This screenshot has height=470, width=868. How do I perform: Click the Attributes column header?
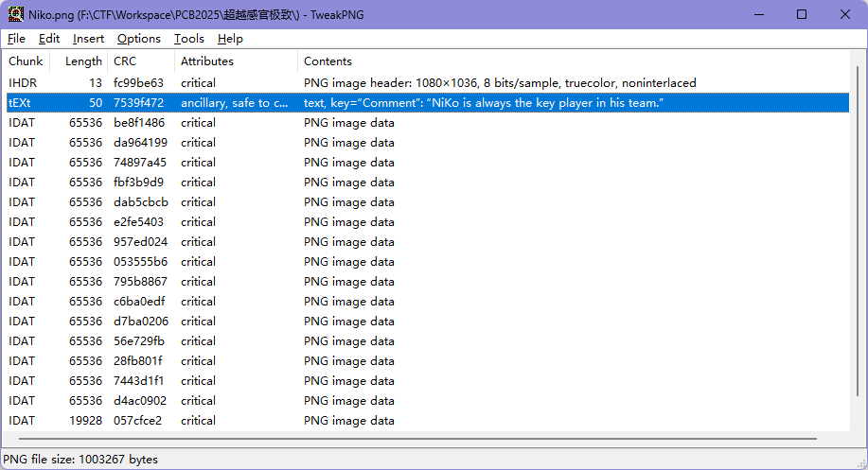pyautogui.click(x=206, y=61)
